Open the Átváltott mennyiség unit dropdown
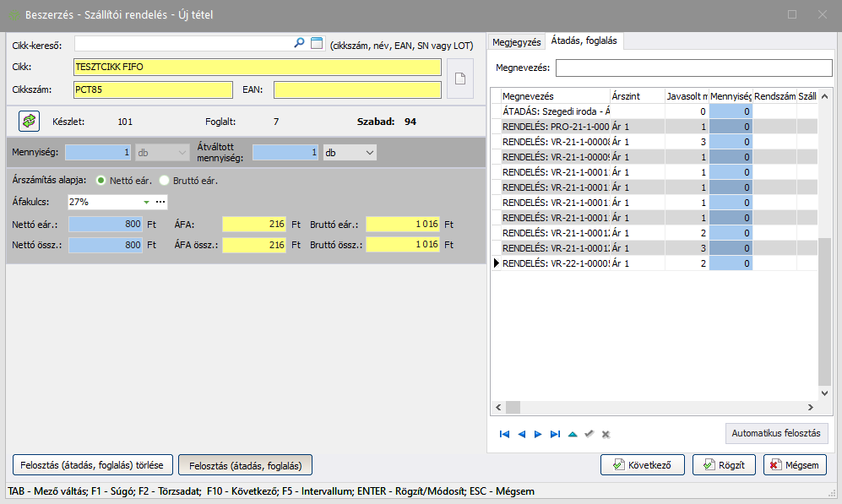This screenshot has height=504, width=842. (368, 153)
